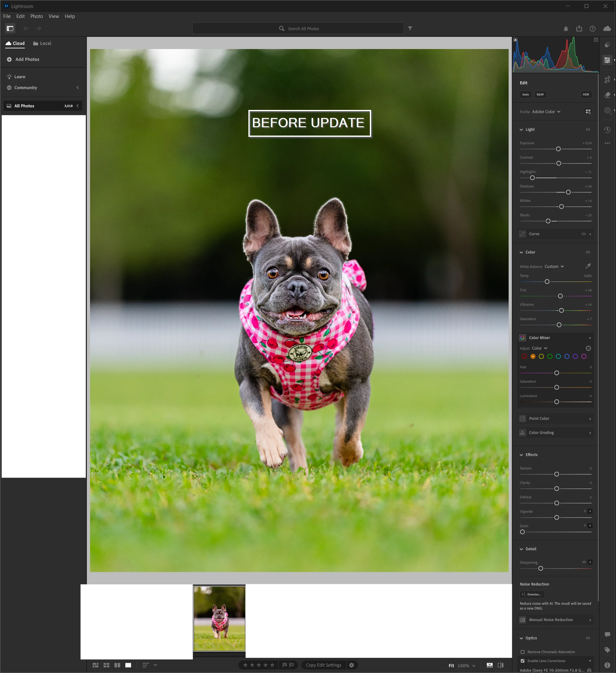Enable Remove Chromatic Aberration checkbox
The image size is (616, 673).
click(x=523, y=652)
